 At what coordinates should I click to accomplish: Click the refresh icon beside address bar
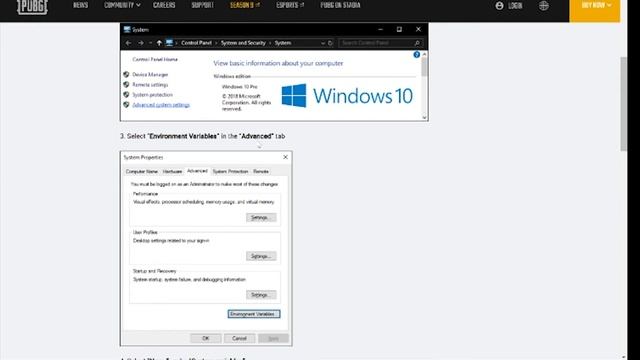pyautogui.click(x=330, y=43)
